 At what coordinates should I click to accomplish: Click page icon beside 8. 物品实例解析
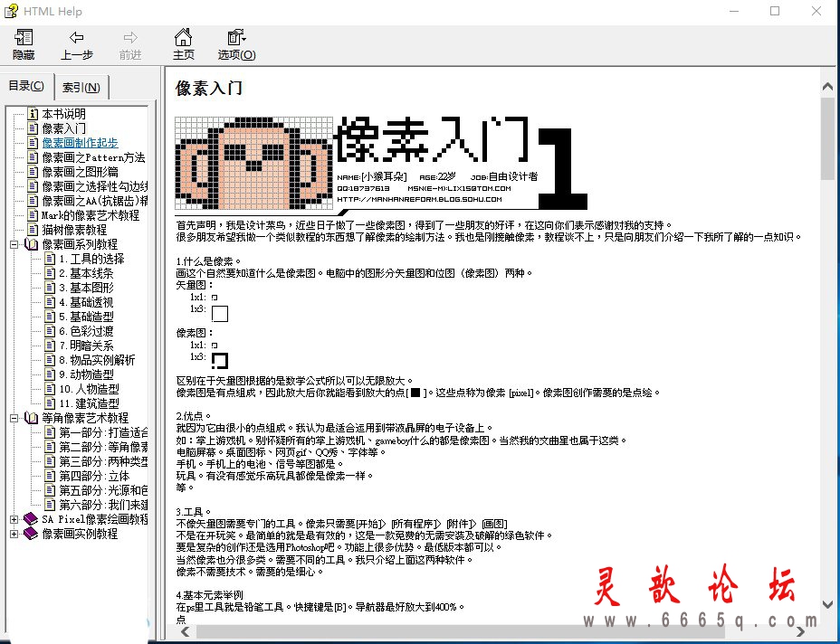point(50,360)
